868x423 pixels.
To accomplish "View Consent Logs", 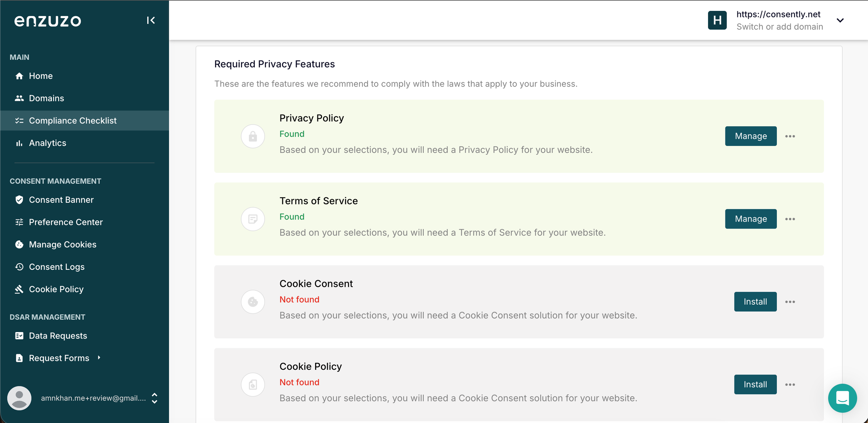I will coord(85,267).
